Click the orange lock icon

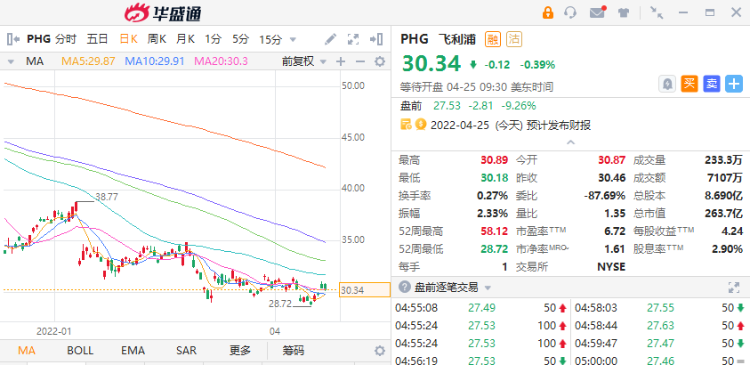tap(548, 12)
